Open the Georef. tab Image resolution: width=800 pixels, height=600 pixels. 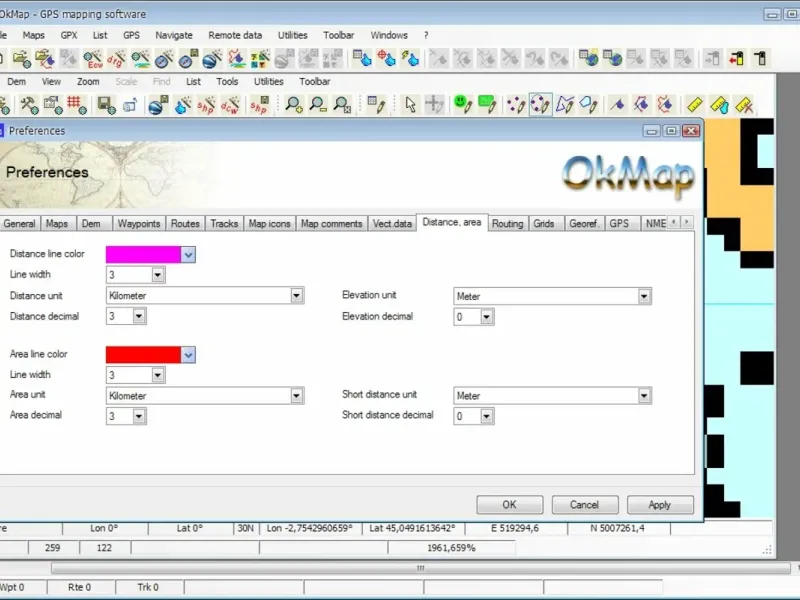tap(584, 224)
